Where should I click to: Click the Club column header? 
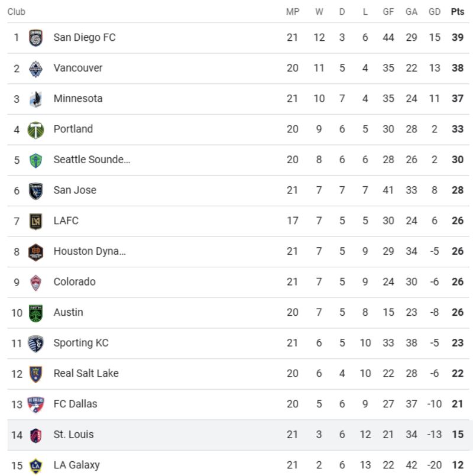click(17, 12)
